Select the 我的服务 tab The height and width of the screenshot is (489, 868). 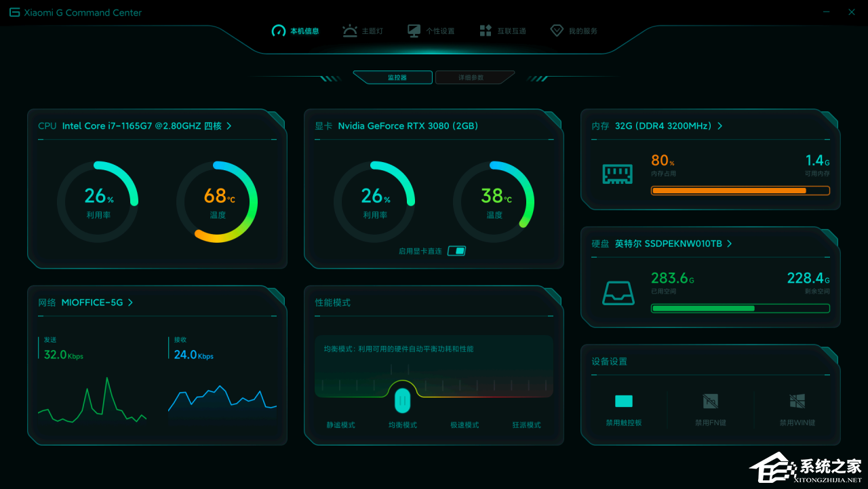[574, 31]
